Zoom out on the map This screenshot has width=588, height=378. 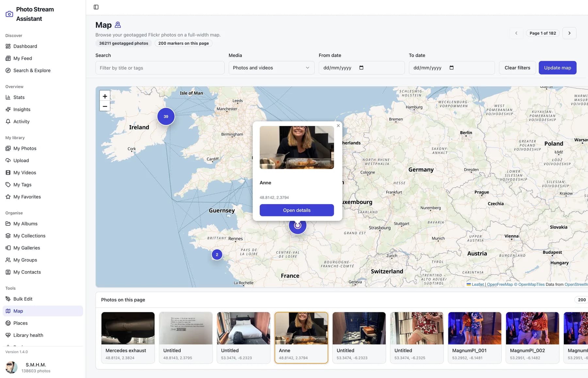(105, 106)
